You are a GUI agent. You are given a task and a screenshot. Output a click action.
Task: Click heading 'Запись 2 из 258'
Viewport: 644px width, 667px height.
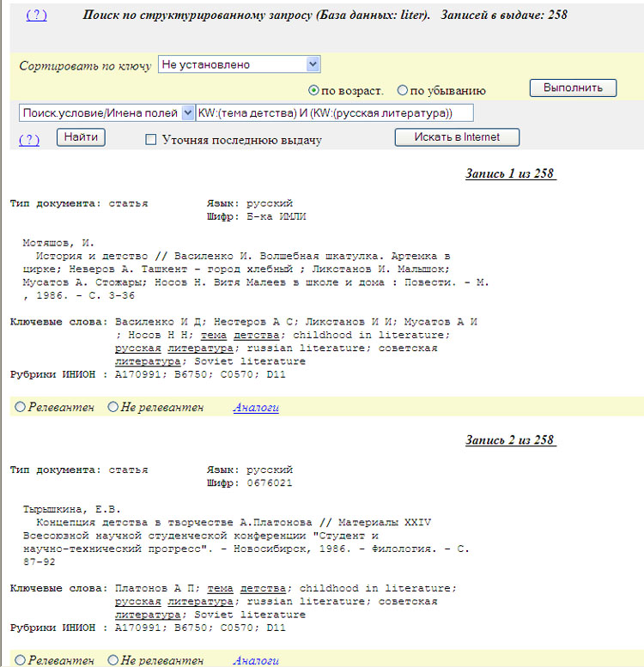510,440
